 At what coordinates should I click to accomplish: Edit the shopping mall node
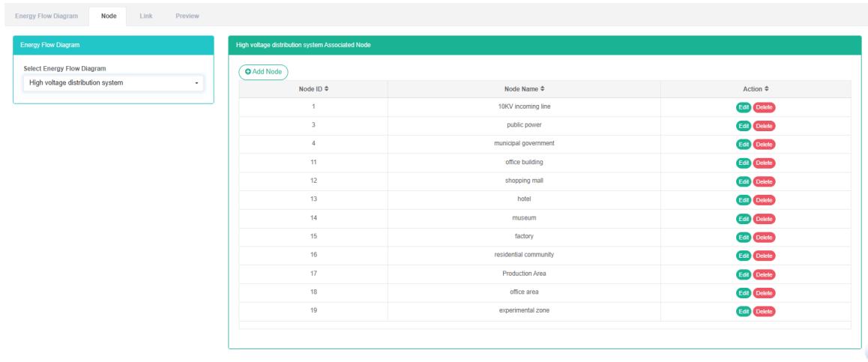pos(744,181)
